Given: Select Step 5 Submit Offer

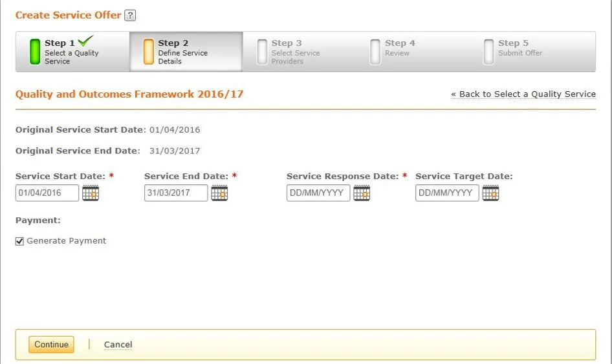Looking at the screenshot, I should coord(532,52).
